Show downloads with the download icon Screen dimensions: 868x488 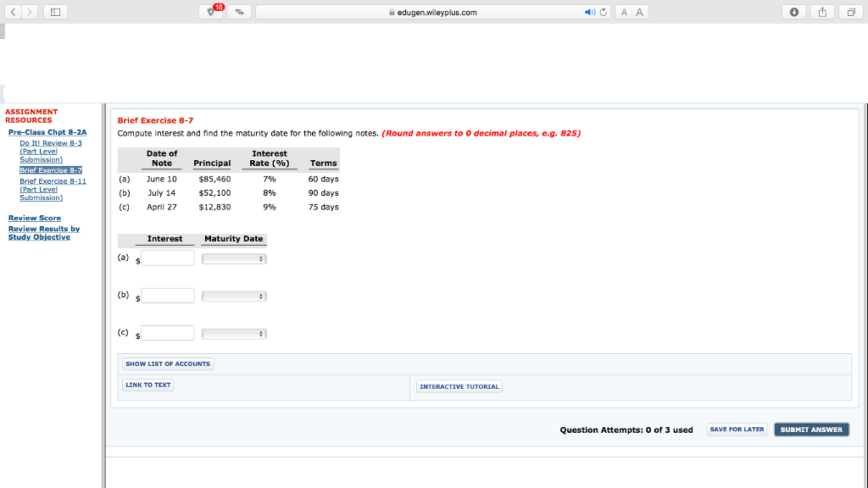793,12
